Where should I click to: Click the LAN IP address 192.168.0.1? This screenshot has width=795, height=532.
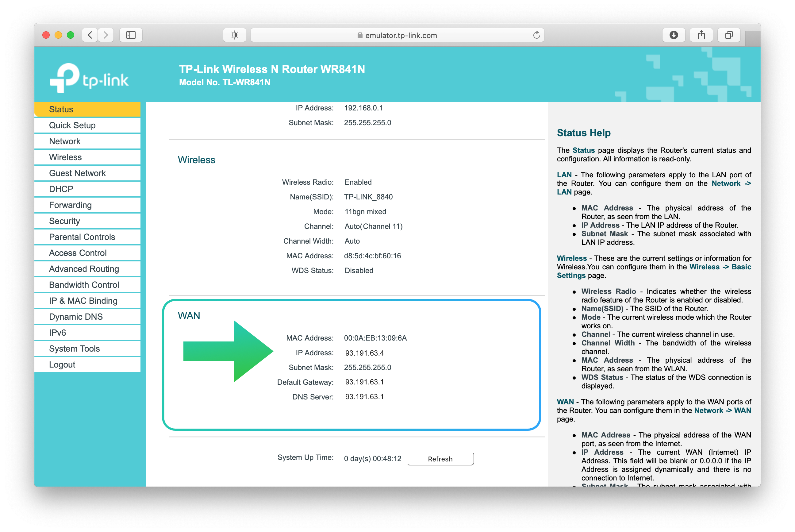(x=363, y=108)
